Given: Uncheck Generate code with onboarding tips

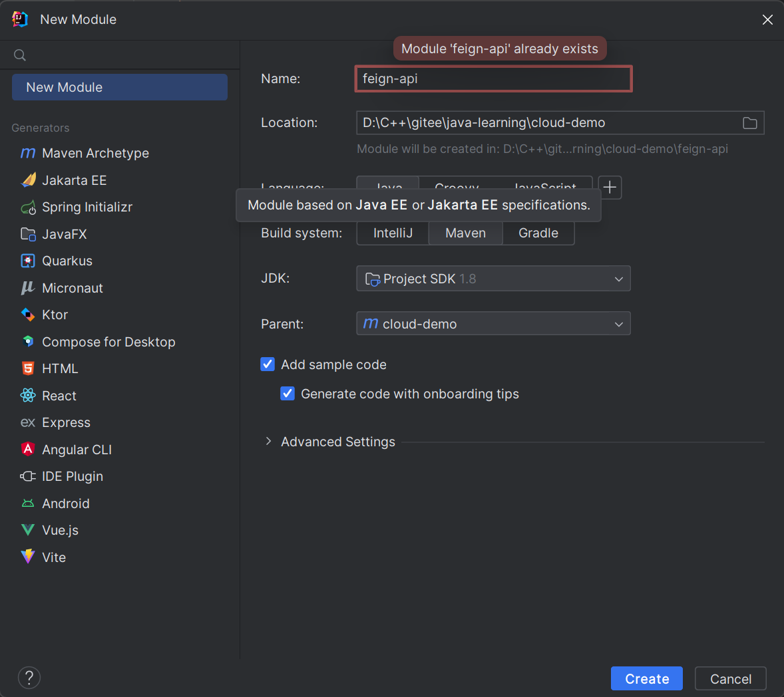Looking at the screenshot, I should click(x=288, y=394).
